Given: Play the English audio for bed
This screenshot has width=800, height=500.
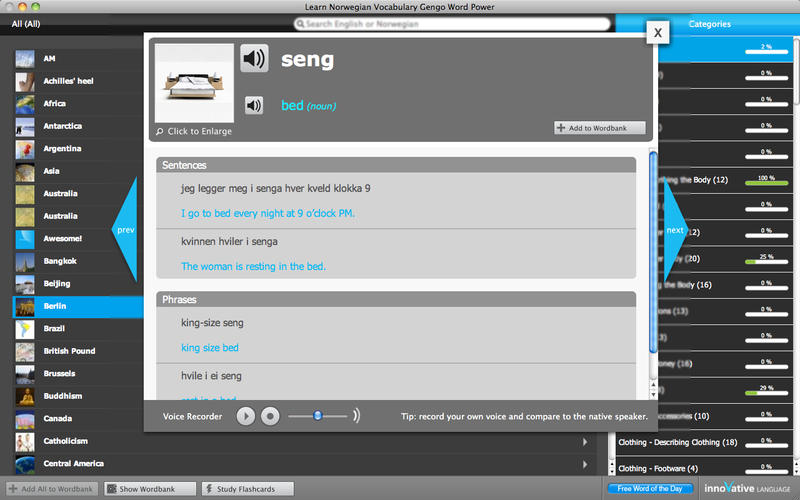Looking at the screenshot, I should 254,106.
